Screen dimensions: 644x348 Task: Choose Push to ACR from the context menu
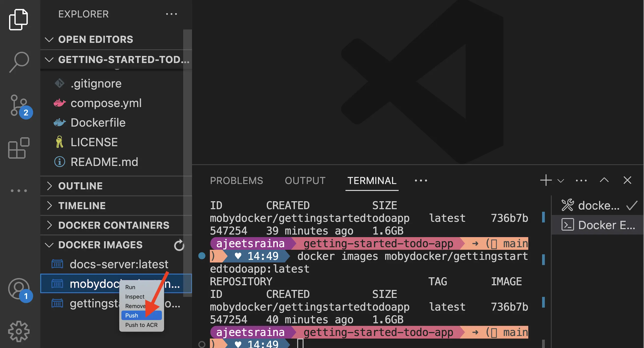tap(141, 325)
